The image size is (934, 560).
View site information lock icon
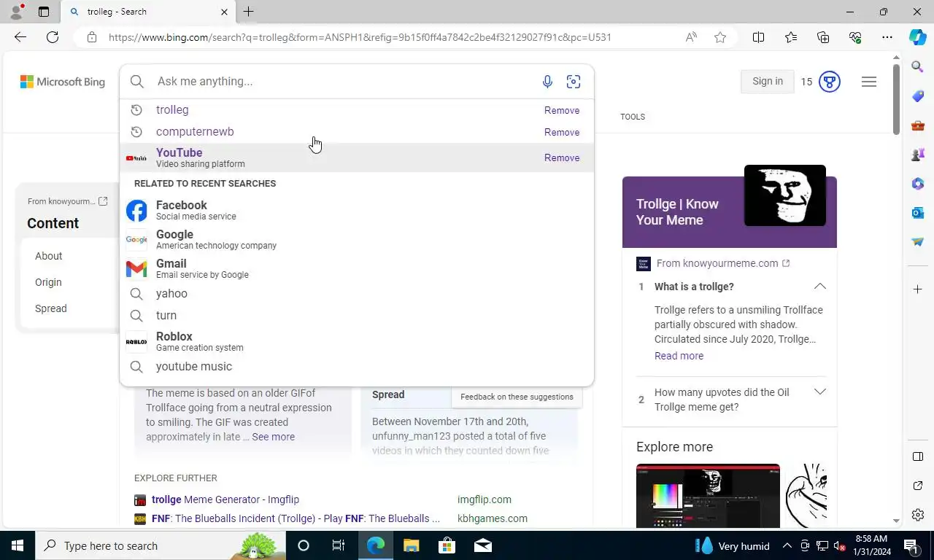(x=92, y=37)
